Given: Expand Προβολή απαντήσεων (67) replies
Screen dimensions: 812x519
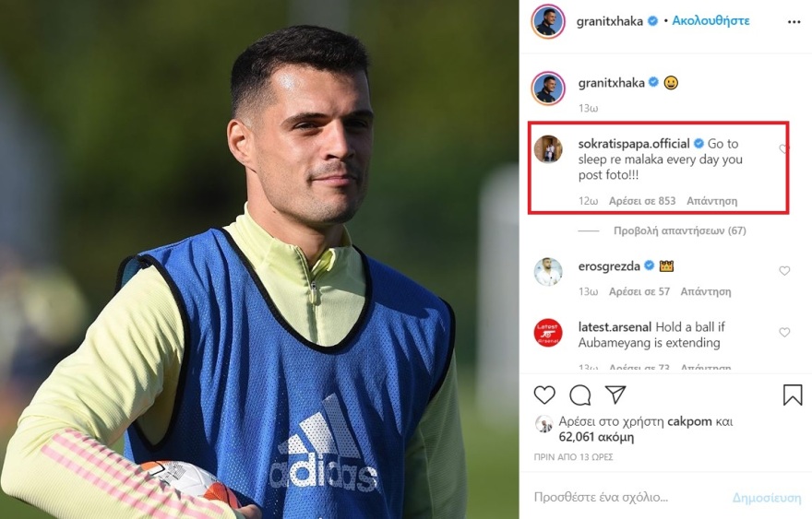Looking at the screenshot, I should click(679, 230).
